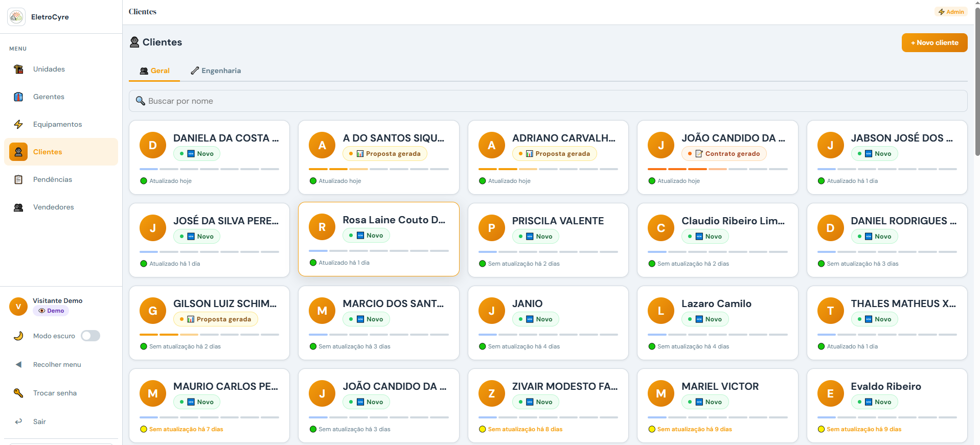Click the Admin badge lightning icon
Viewport: 980px width, 445px height.
(x=941, y=12)
